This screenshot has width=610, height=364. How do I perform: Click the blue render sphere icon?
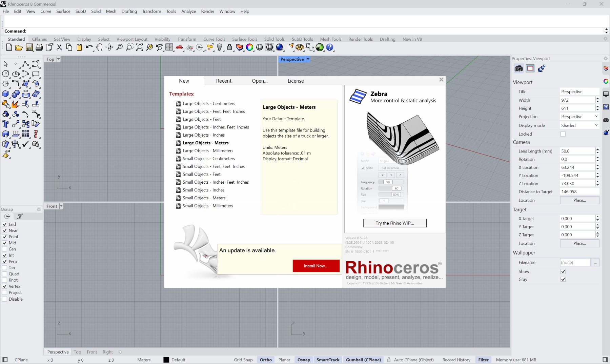(x=280, y=47)
